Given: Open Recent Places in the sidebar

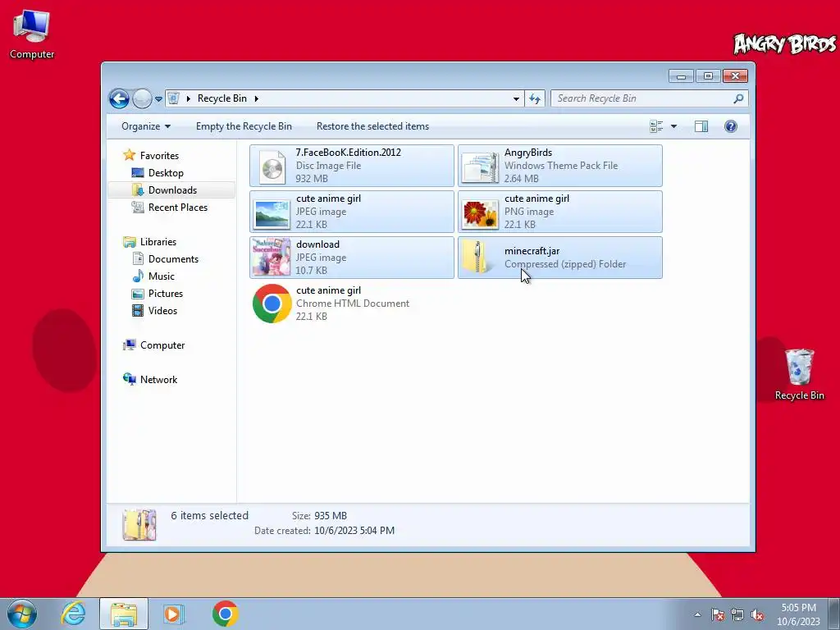Looking at the screenshot, I should click(178, 208).
